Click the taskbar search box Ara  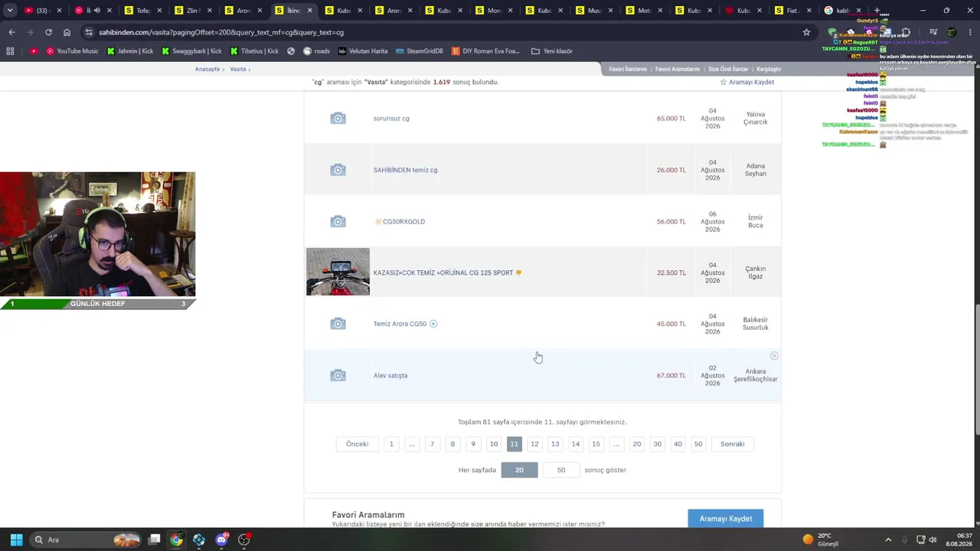point(86,540)
